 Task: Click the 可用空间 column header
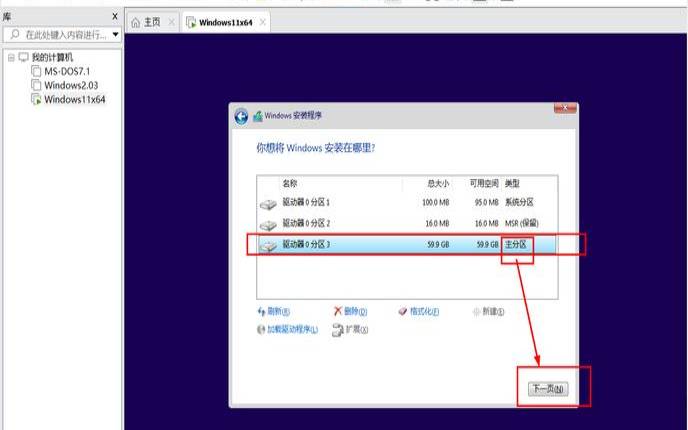pyautogui.click(x=484, y=183)
